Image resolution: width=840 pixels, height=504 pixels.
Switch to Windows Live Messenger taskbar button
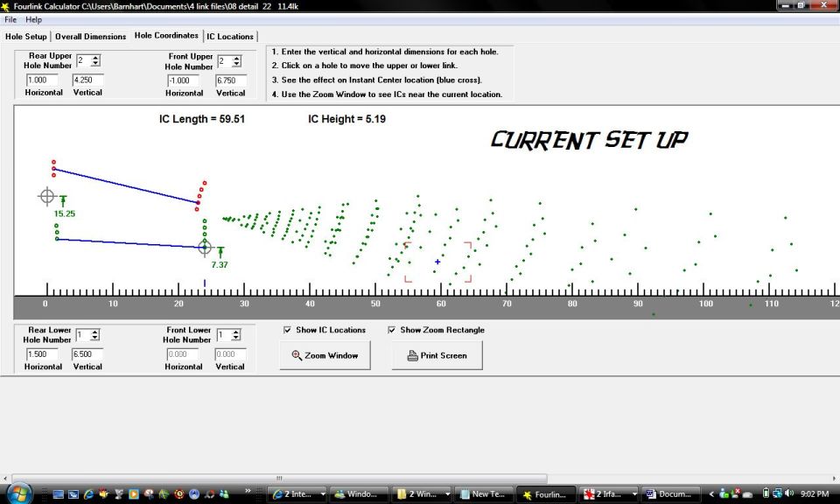click(360, 494)
